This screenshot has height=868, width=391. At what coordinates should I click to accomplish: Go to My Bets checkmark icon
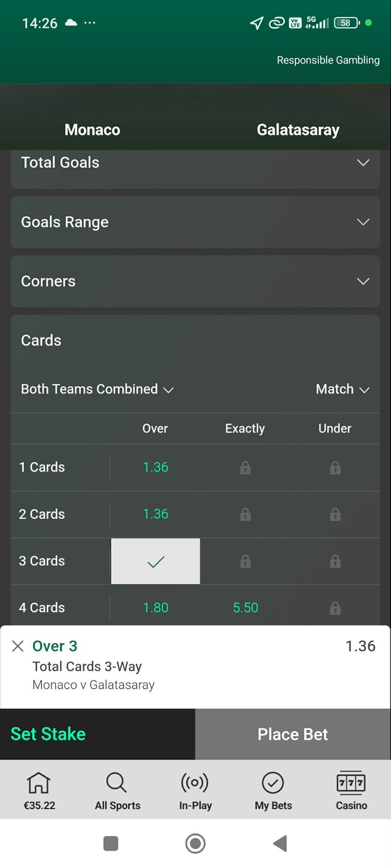[273, 790]
